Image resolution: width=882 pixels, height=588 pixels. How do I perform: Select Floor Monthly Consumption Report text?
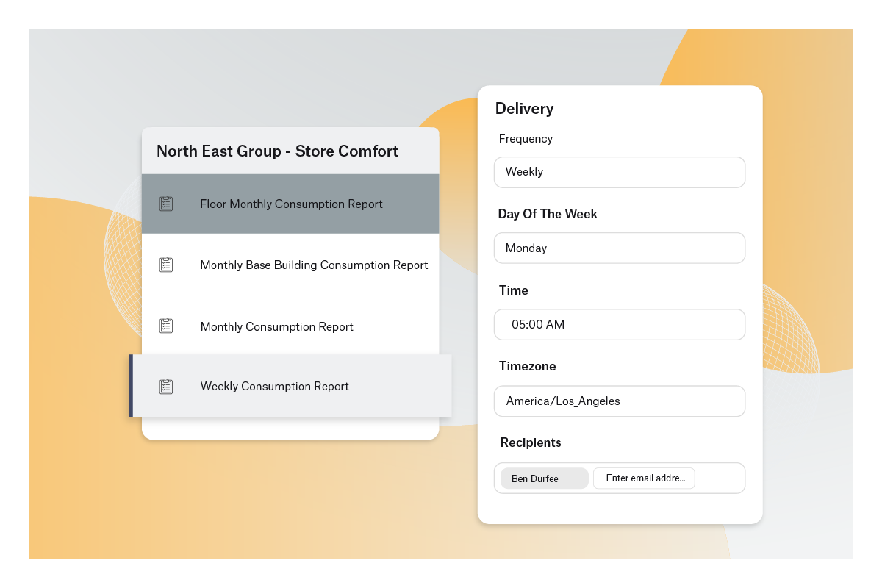point(291,204)
